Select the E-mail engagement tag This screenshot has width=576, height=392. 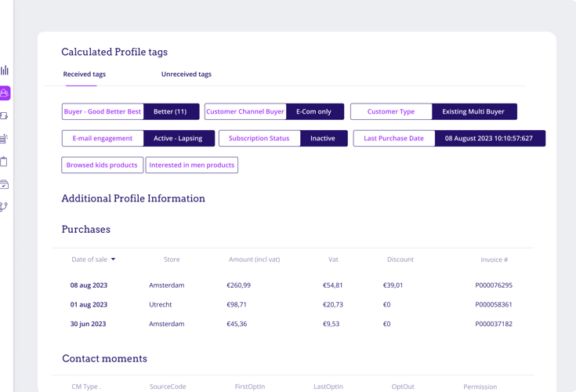(103, 139)
